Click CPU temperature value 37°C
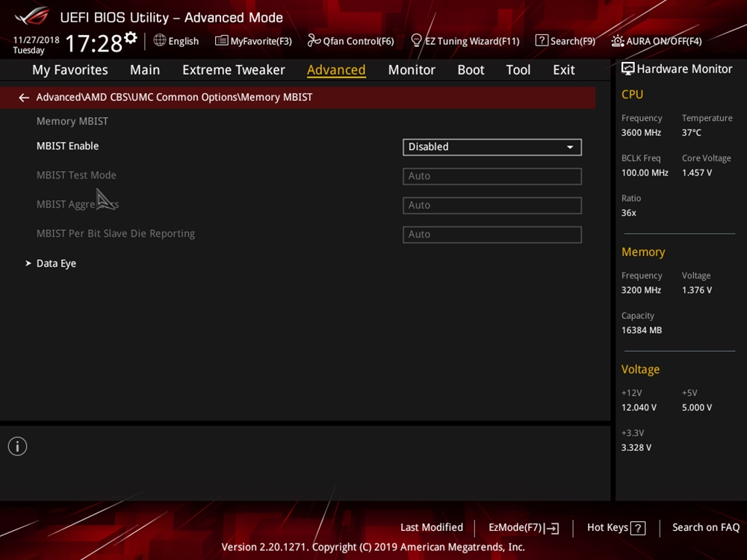This screenshot has height=560, width=747. point(691,133)
